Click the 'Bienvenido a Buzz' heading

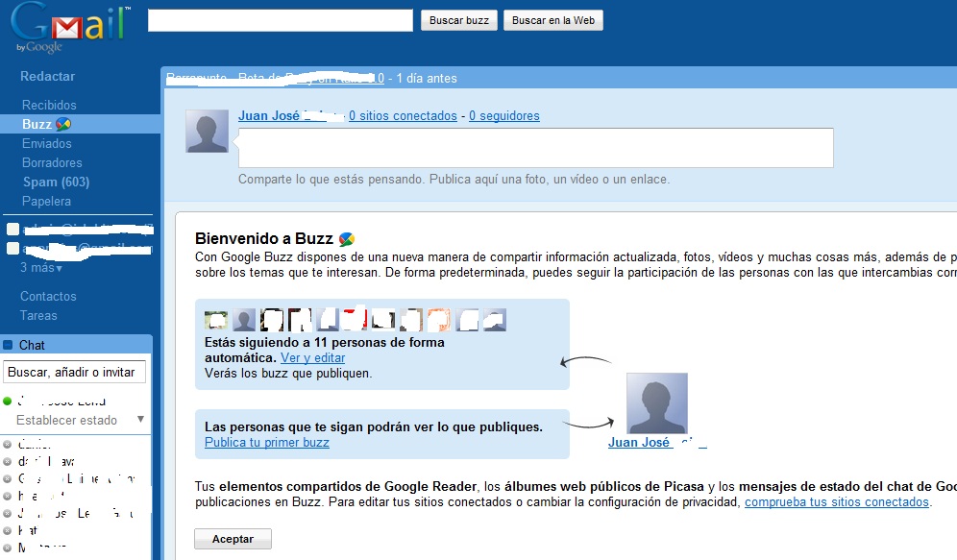(263, 238)
